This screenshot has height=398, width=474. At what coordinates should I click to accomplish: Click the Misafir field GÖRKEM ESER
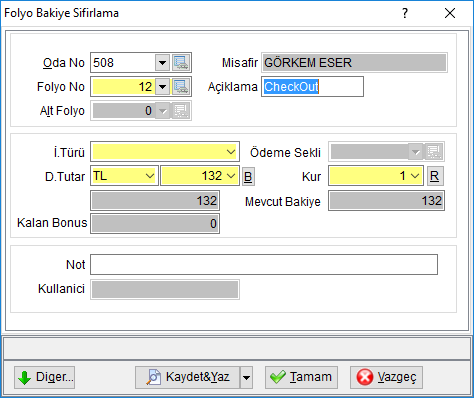click(354, 63)
